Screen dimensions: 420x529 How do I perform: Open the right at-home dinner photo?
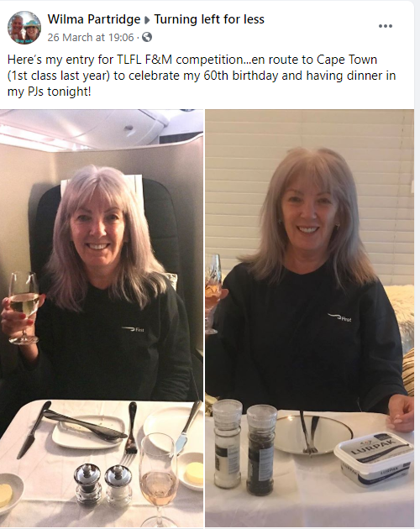point(310,318)
